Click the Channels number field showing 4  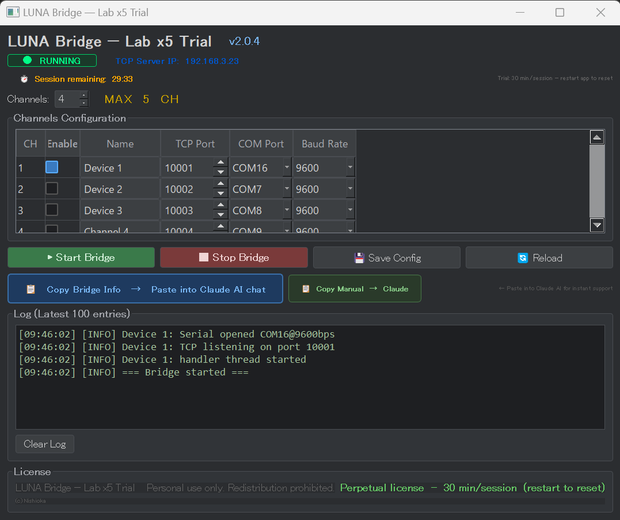point(67,99)
